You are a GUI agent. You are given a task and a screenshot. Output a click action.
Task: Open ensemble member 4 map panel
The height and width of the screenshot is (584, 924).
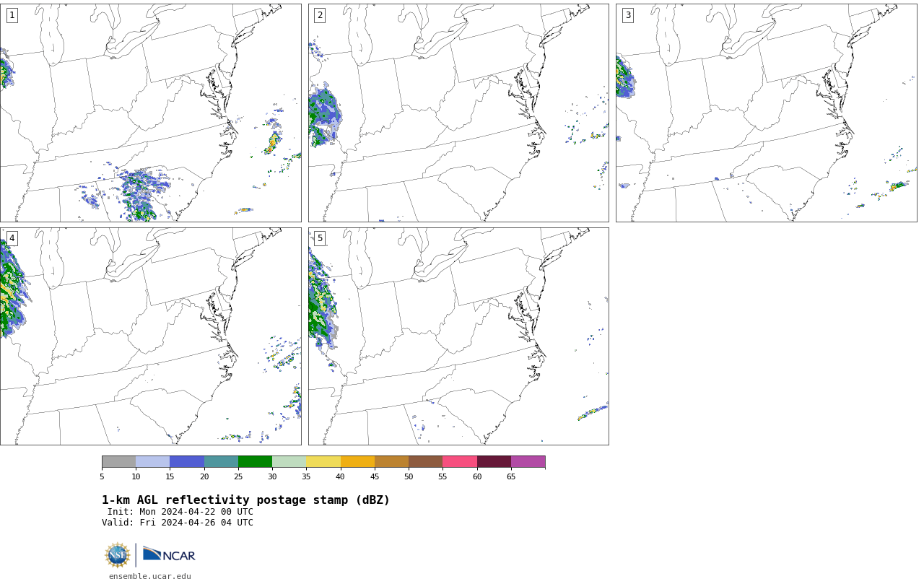pos(150,336)
